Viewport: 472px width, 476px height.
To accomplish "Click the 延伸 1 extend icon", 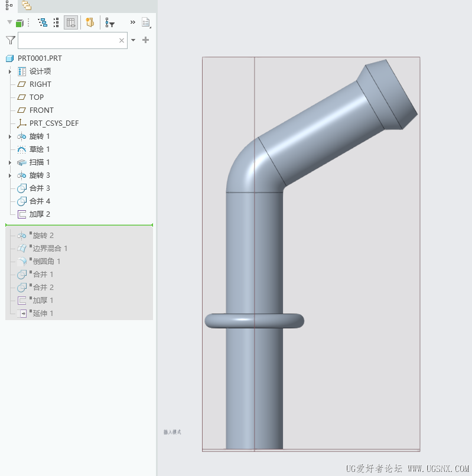I will tap(22, 313).
